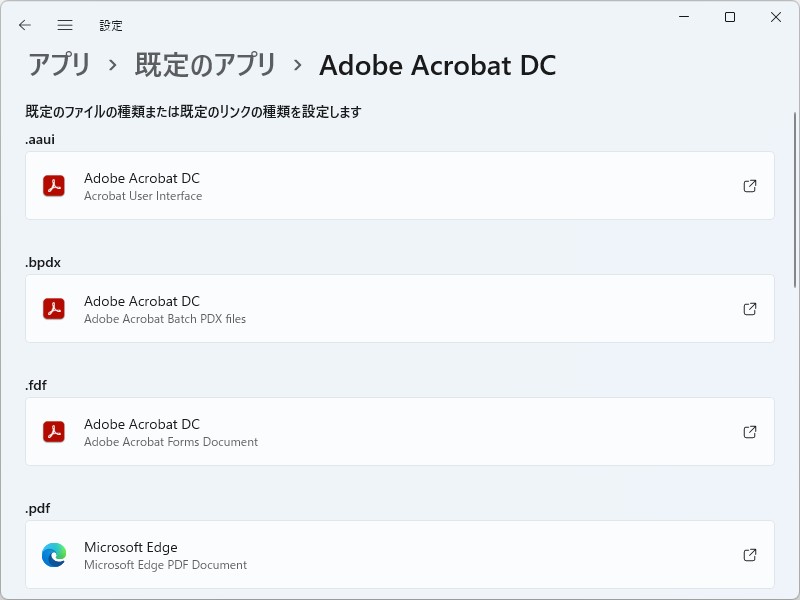Maximize the Settings window
Image resolution: width=800 pixels, height=600 pixels.
coord(729,17)
